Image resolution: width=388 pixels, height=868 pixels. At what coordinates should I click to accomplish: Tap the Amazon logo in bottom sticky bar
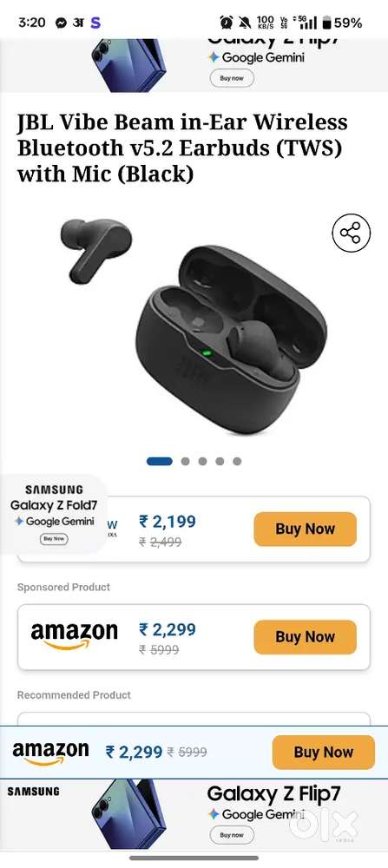(x=50, y=753)
